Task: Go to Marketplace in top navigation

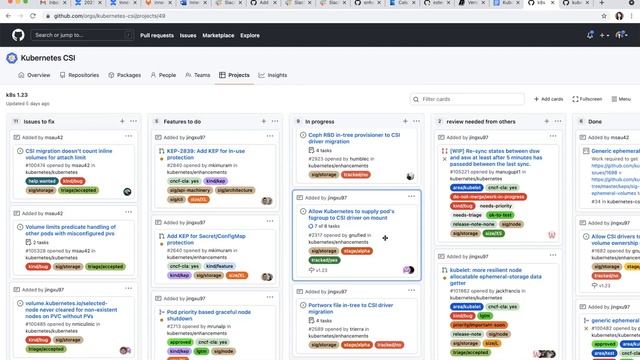Action: pos(218,36)
